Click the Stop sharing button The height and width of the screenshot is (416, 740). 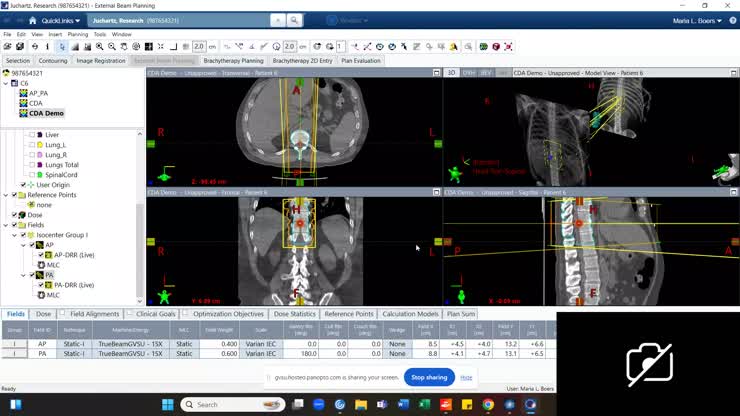tap(429, 377)
